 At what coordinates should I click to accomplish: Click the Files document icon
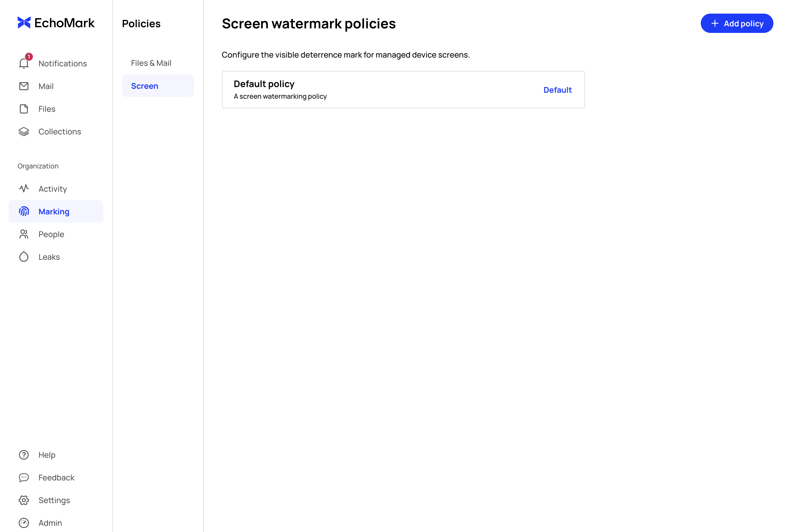point(24,109)
